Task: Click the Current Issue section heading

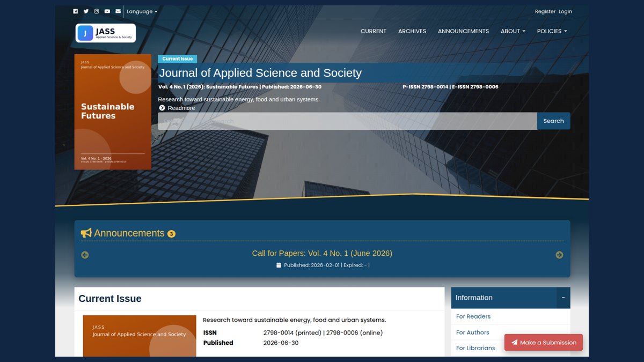Action: pyautogui.click(x=110, y=299)
